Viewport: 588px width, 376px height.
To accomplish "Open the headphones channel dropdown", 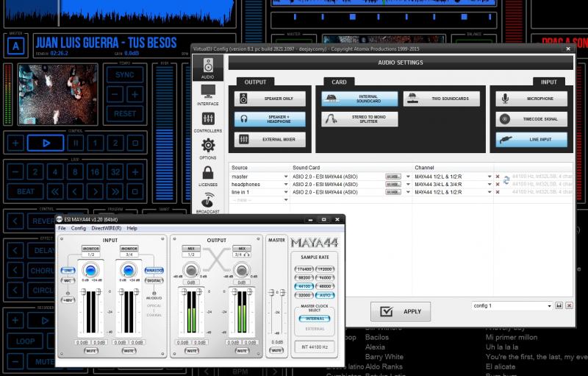I will point(489,184).
